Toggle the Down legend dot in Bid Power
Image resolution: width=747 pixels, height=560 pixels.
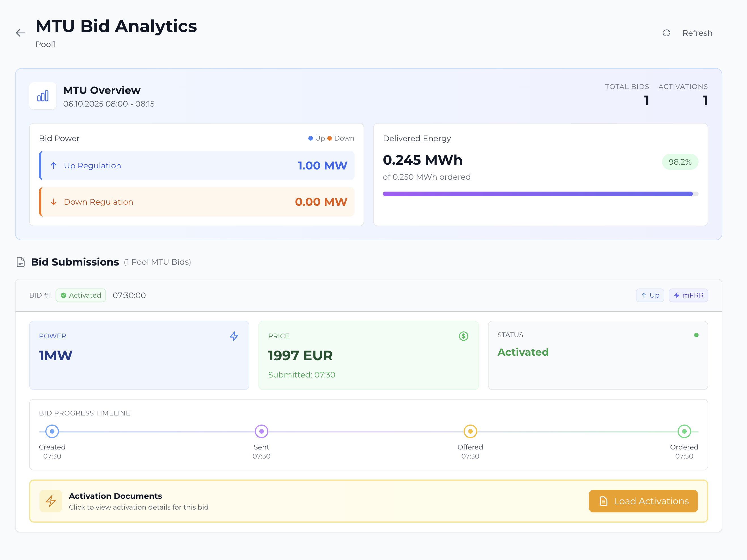(x=329, y=138)
